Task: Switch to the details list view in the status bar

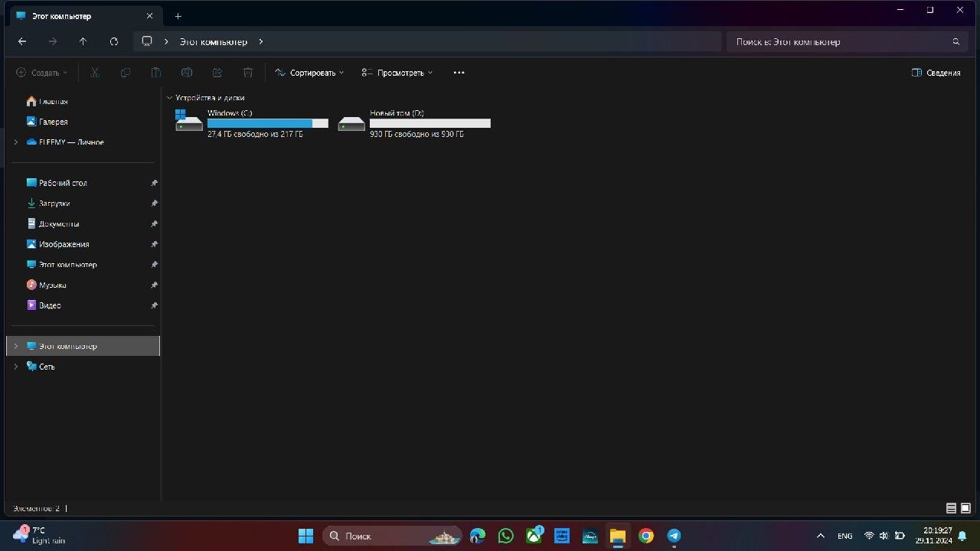Action: point(951,508)
